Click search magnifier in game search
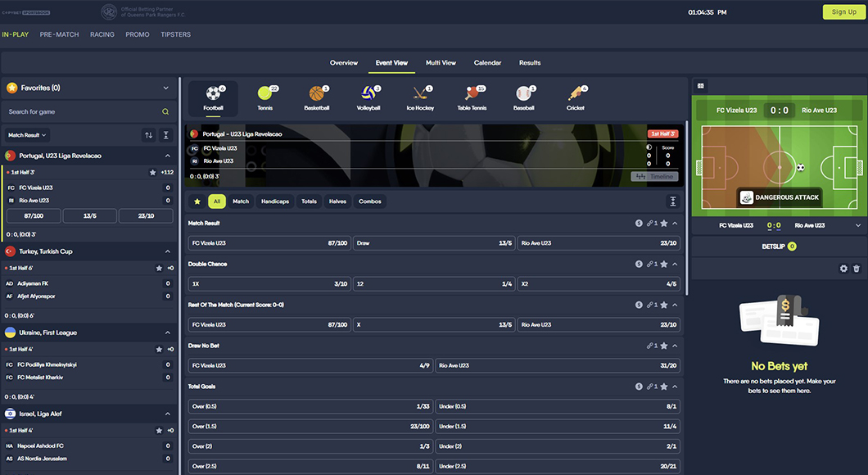 point(165,112)
